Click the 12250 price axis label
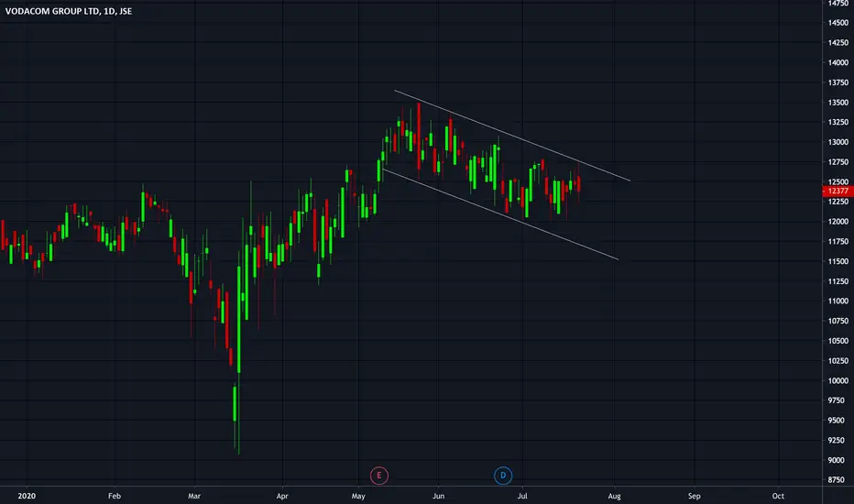Image resolution: width=854 pixels, height=504 pixels. point(838,202)
